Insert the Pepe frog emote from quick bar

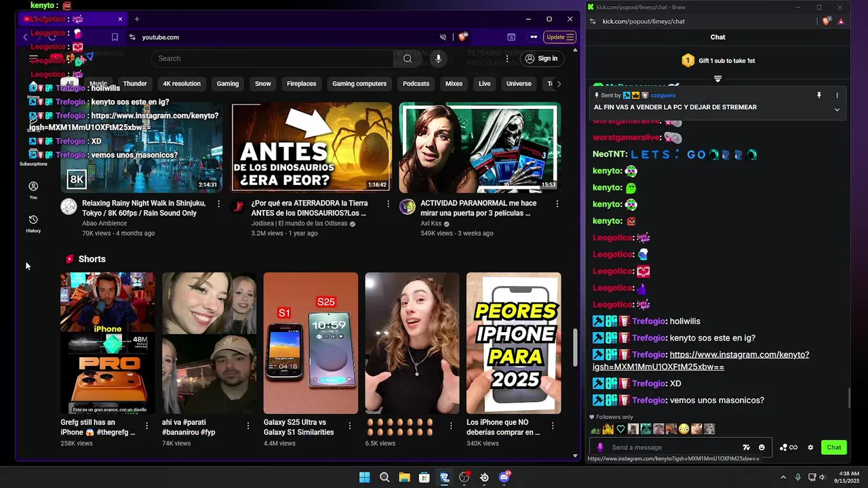(x=595, y=429)
